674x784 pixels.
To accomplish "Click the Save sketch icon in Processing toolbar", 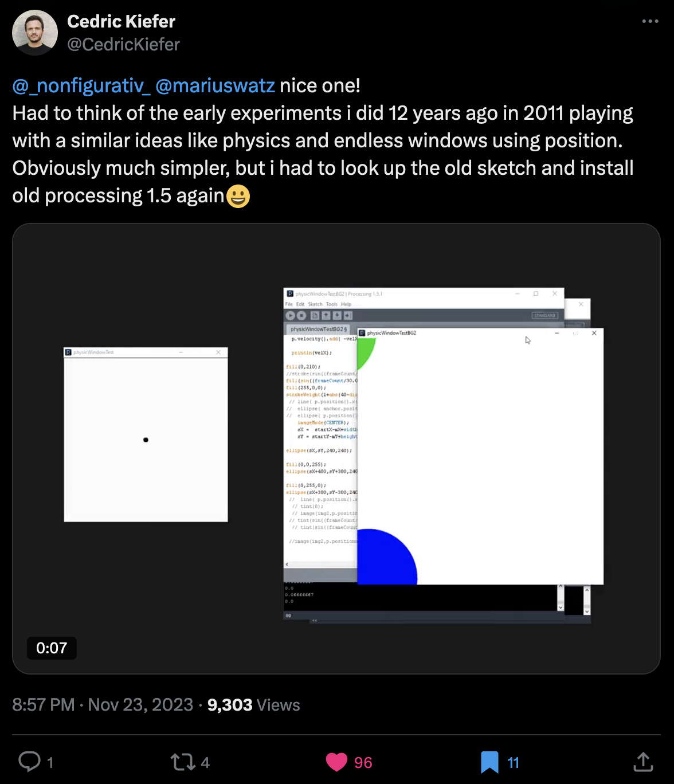I will pyautogui.click(x=337, y=315).
